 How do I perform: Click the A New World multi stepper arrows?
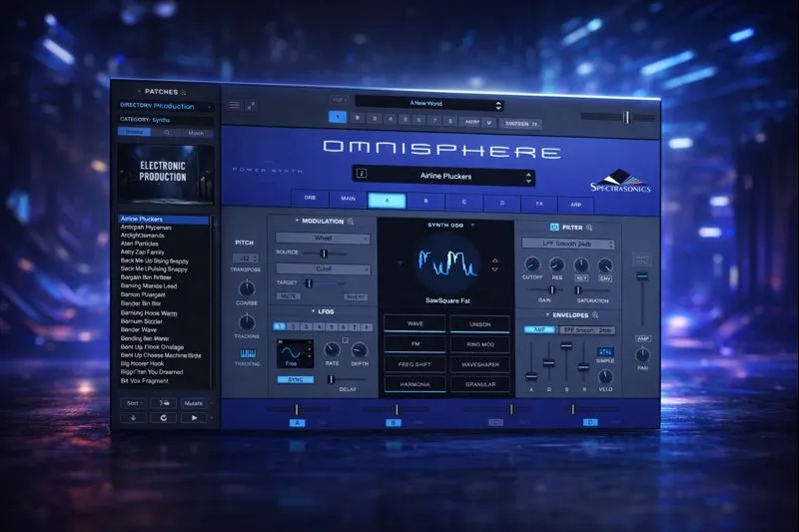point(498,106)
